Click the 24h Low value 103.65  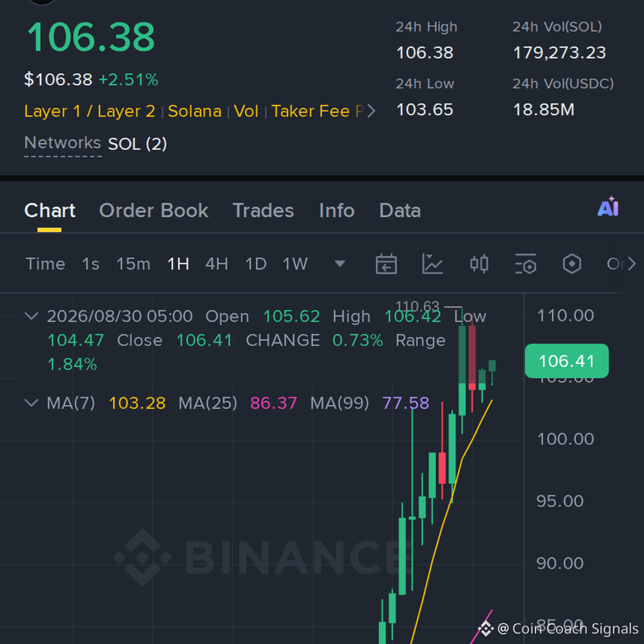[425, 110]
